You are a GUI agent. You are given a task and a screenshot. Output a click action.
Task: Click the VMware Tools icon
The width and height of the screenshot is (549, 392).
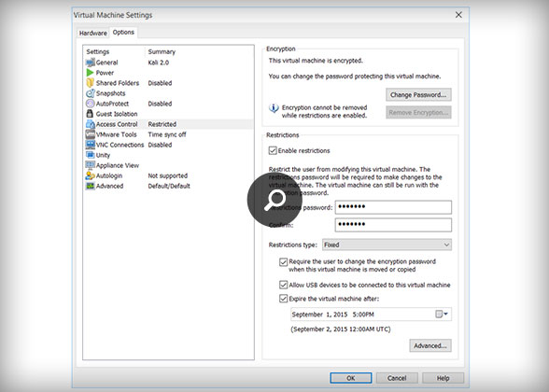click(90, 134)
